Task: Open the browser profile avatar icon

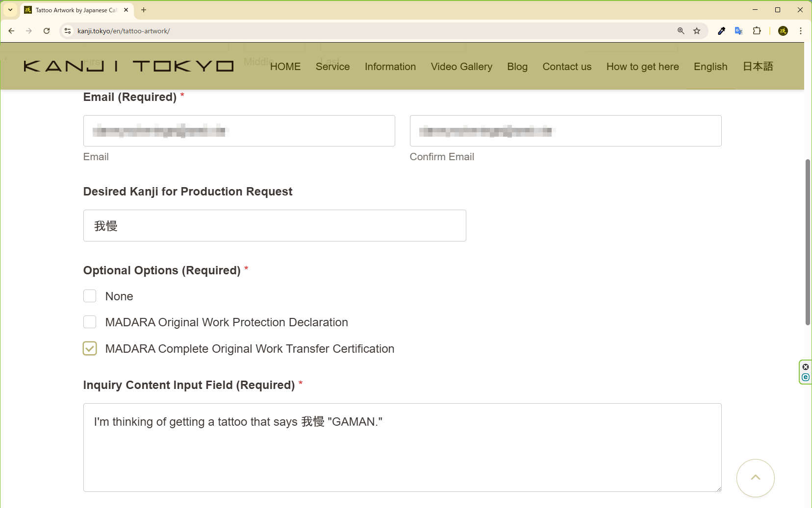Action: coord(783,30)
